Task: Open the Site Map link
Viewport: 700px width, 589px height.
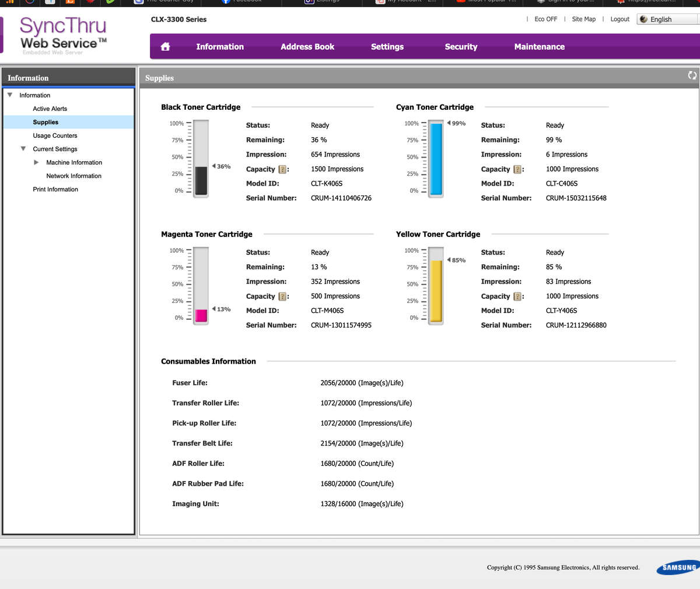Action: tap(583, 19)
